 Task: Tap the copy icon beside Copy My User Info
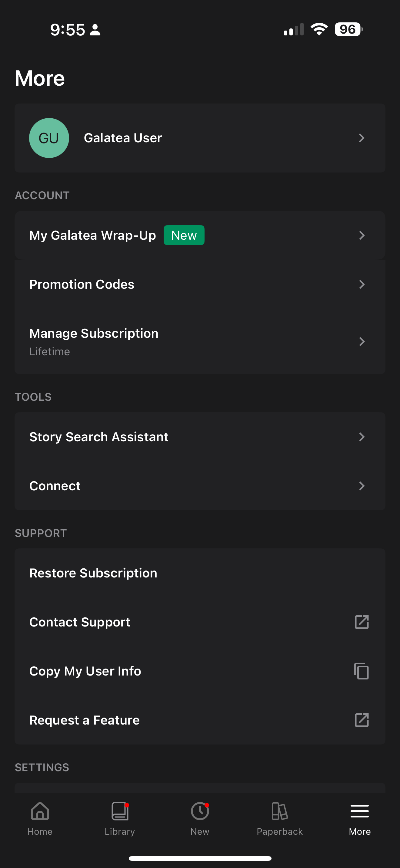pos(362,671)
